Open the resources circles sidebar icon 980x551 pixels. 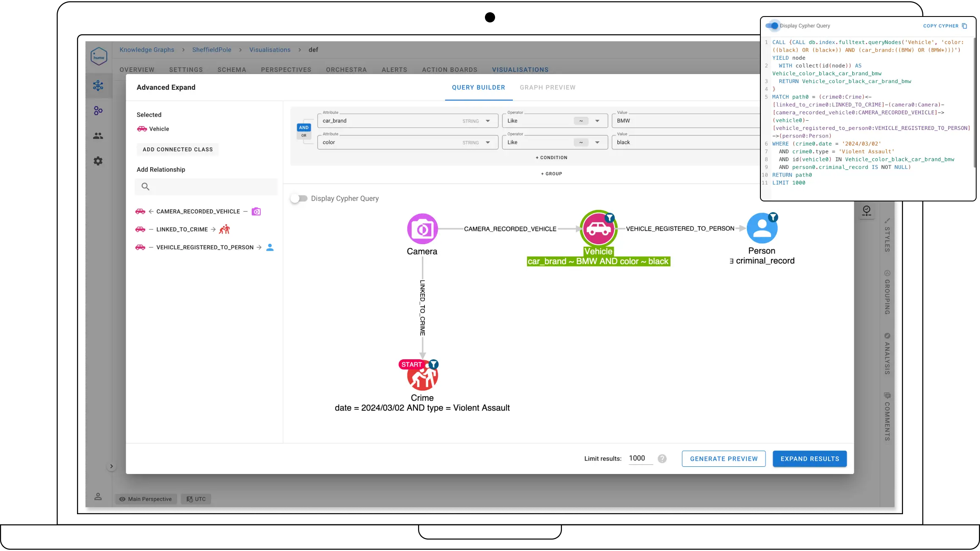[x=98, y=110]
